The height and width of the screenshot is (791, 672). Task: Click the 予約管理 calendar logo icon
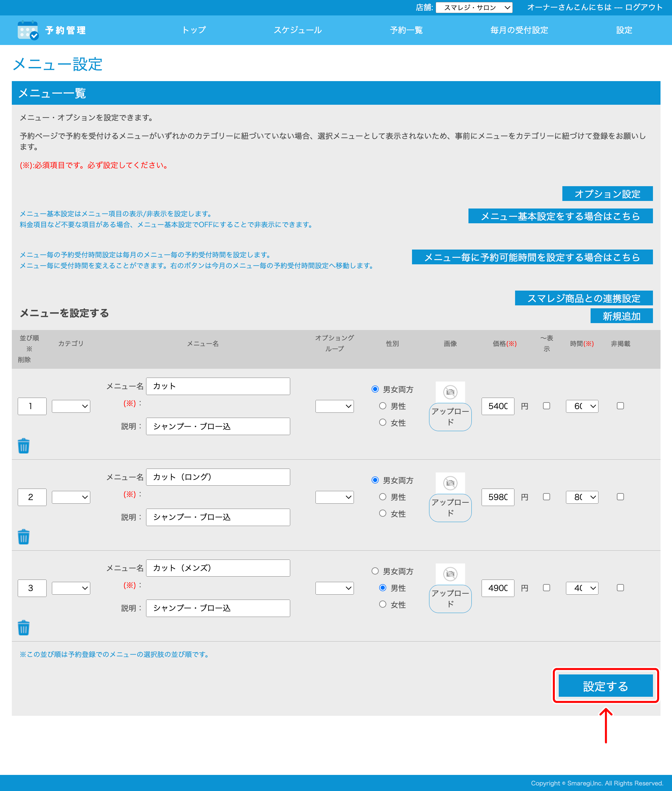click(28, 30)
